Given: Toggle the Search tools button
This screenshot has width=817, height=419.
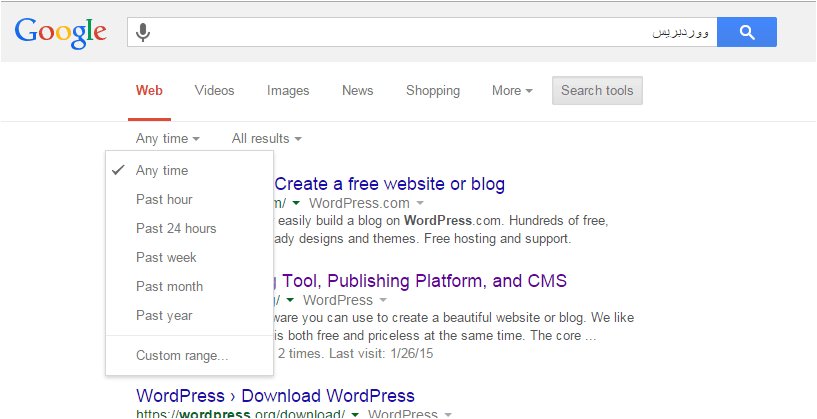Looking at the screenshot, I should 597,91.
